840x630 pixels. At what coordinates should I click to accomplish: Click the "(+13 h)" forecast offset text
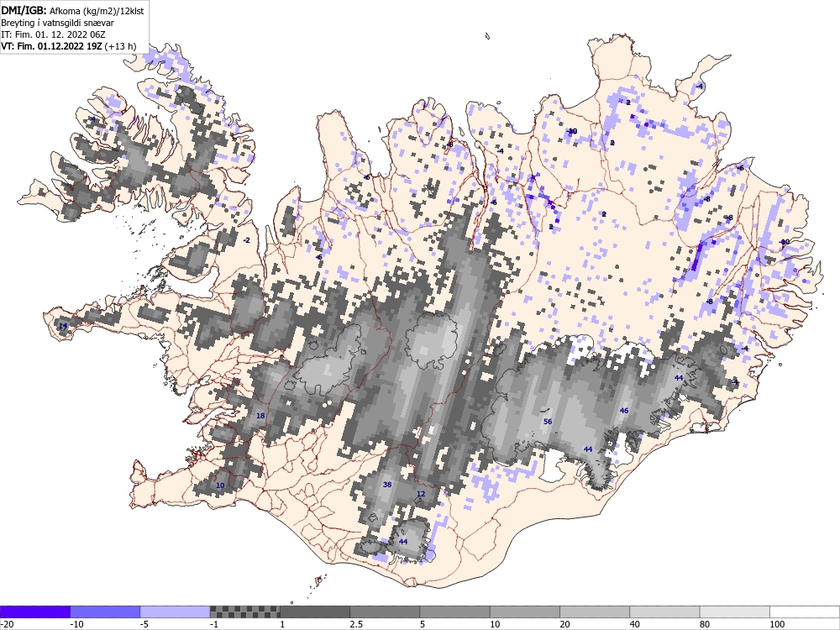[x=120, y=46]
